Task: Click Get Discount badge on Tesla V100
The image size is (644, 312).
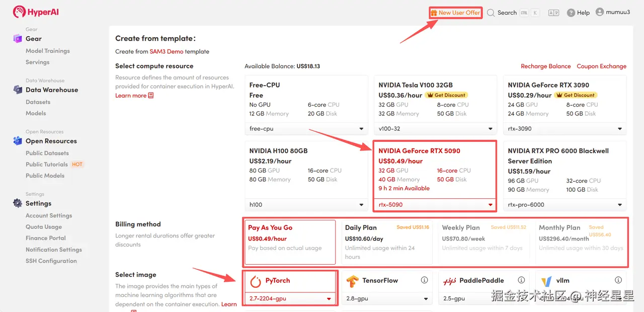Action: [x=446, y=95]
